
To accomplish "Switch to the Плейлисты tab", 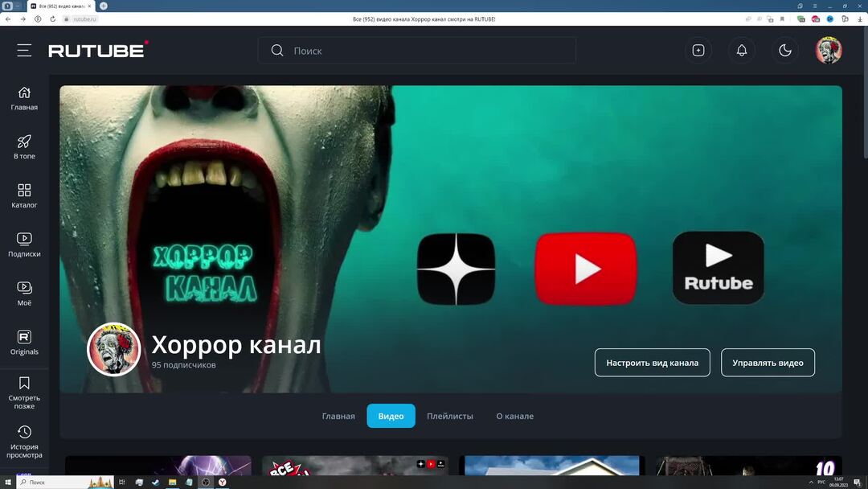I will pyautogui.click(x=449, y=416).
